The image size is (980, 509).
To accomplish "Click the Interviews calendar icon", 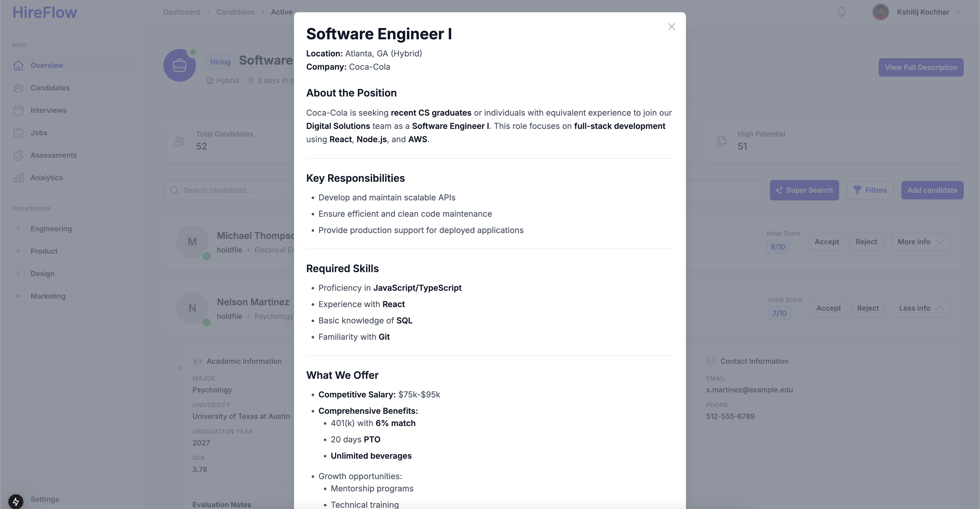I will pyautogui.click(x=18, y=110).
